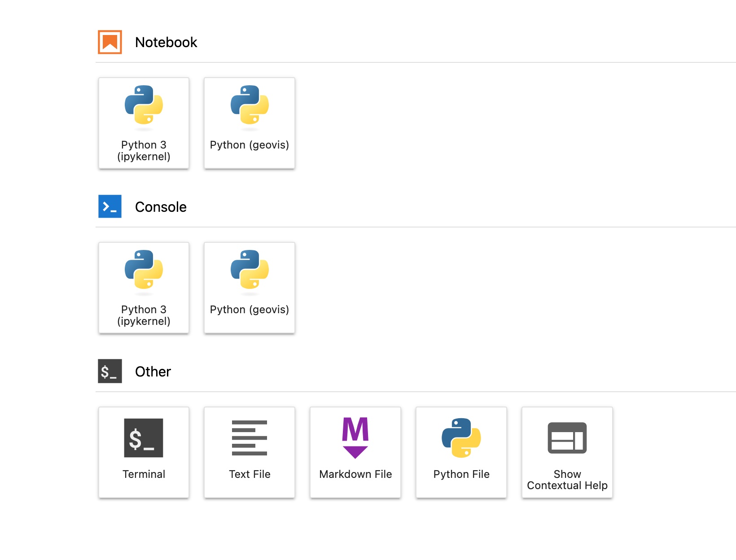Click the Show Contextual Help icon

click(567, 438)
